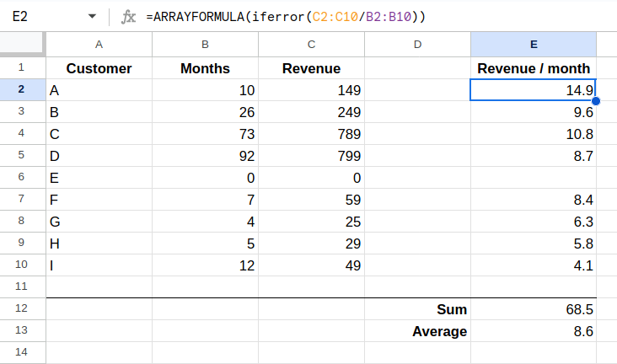
Task: Select column E header
Action: tap(534, 45)
